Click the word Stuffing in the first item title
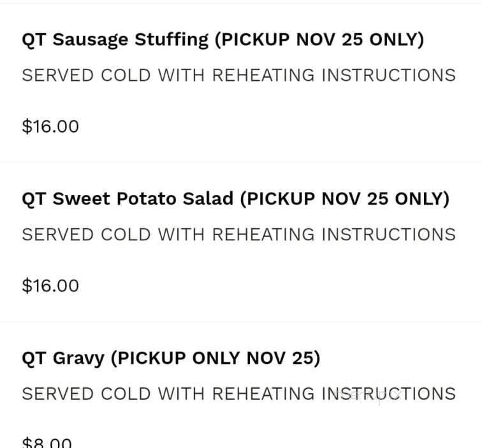 pos(172,40)
